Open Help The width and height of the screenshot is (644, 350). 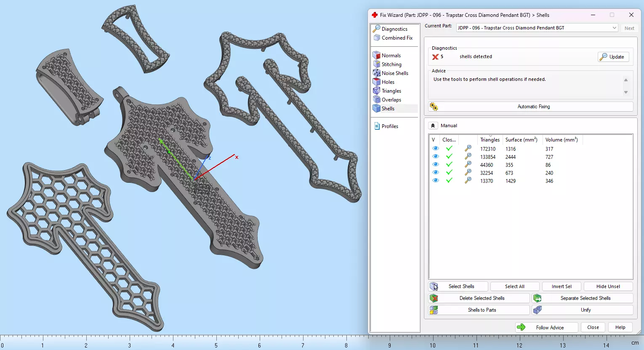tap(620, 327)
